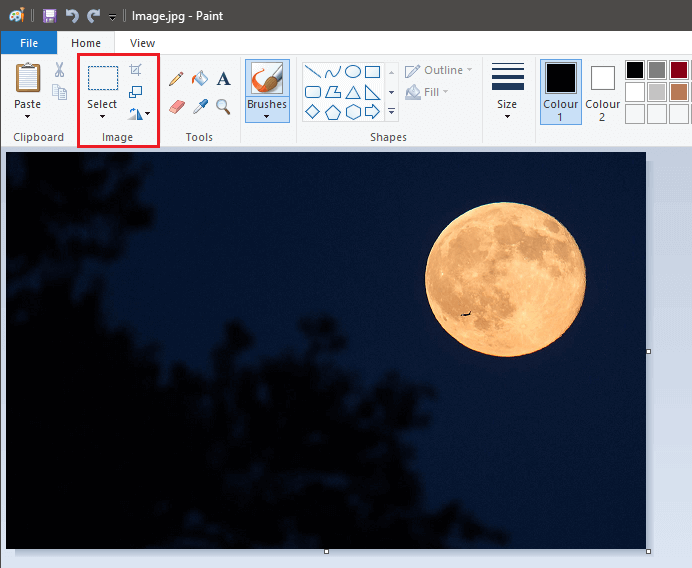Pick the dark red palette swatch
This screenshot has width=692, height=568.
pos(679,70)
